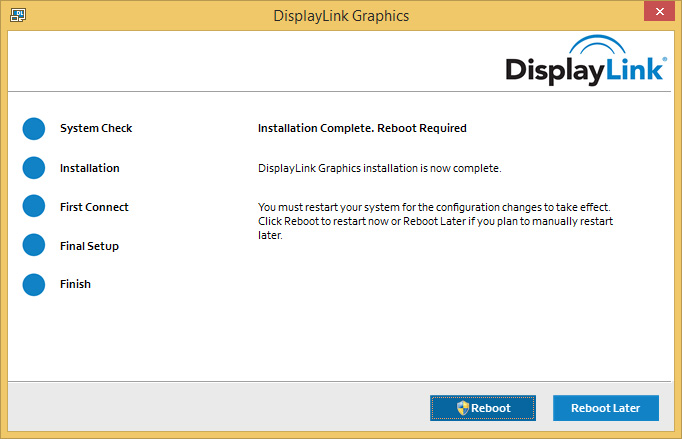Choose Reboot Later to restart manually

click(605, 408)
